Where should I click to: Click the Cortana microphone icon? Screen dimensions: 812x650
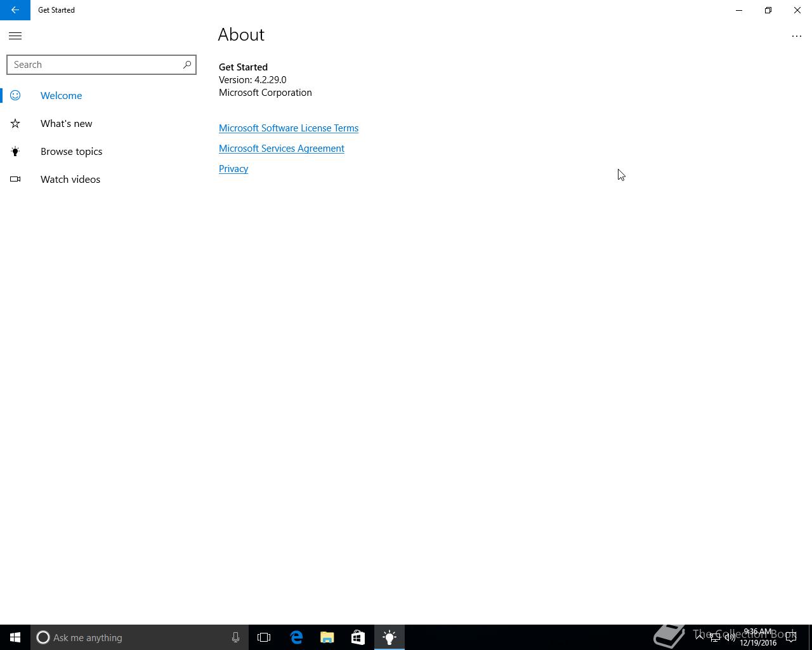tap(235, 637)
